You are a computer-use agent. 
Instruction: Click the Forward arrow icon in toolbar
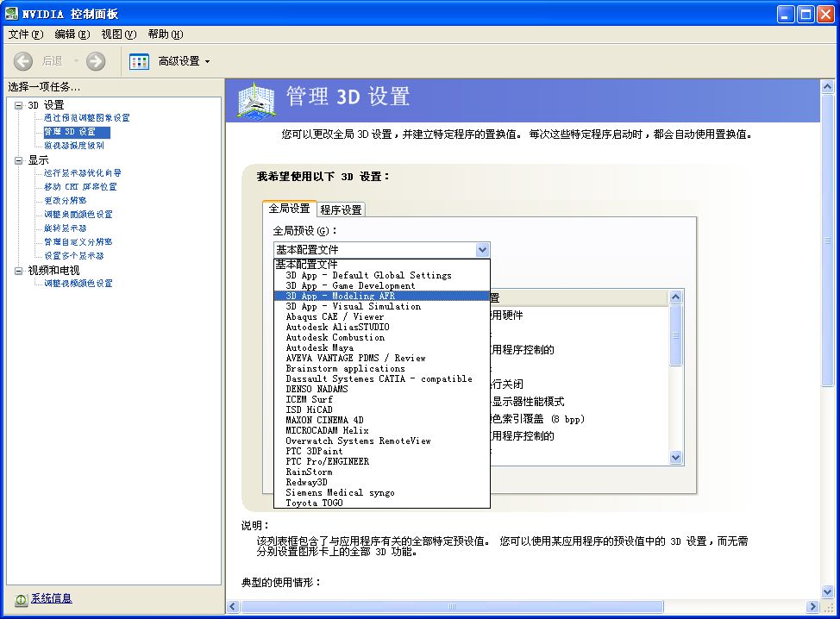96,61
